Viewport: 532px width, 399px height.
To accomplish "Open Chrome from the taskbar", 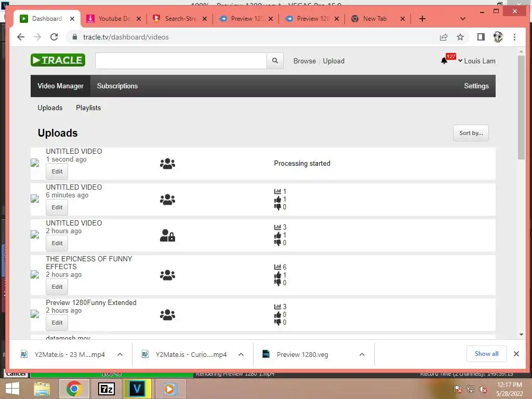I will click(74, 389).
